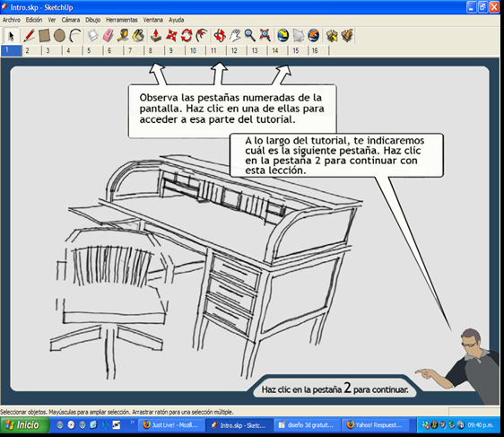The height and width of the screenshot is (437, 504).
Task: Select the arrow Select tool
Action: click(x=12, y=36)
